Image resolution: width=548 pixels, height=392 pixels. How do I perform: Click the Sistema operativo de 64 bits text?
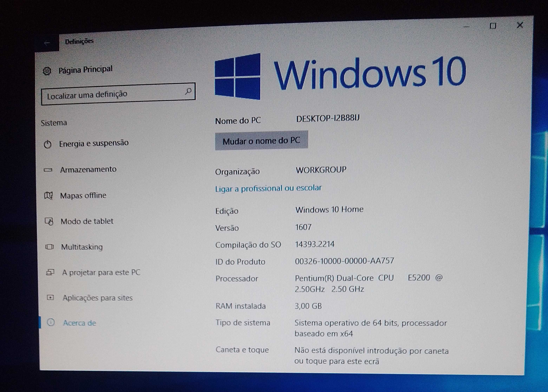371,328
